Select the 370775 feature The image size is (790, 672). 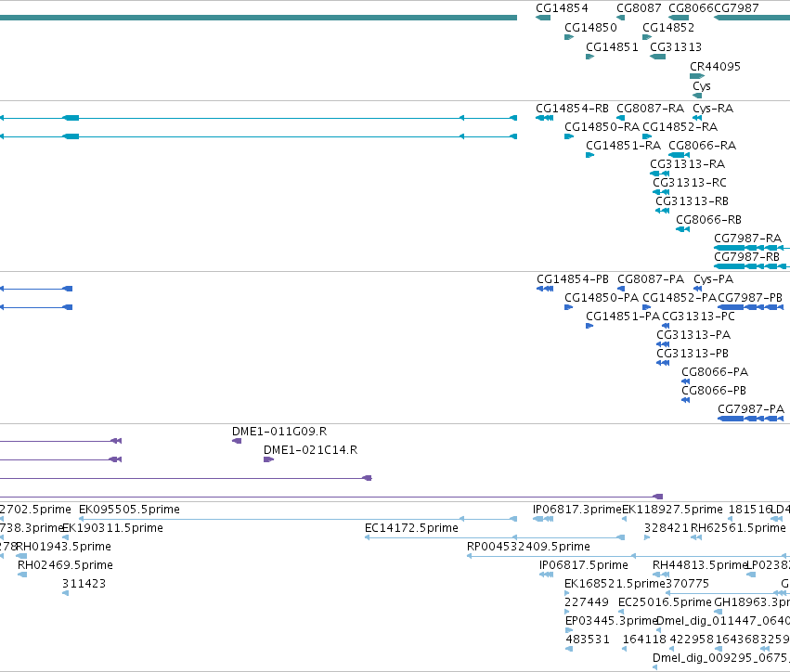[687, 584]
